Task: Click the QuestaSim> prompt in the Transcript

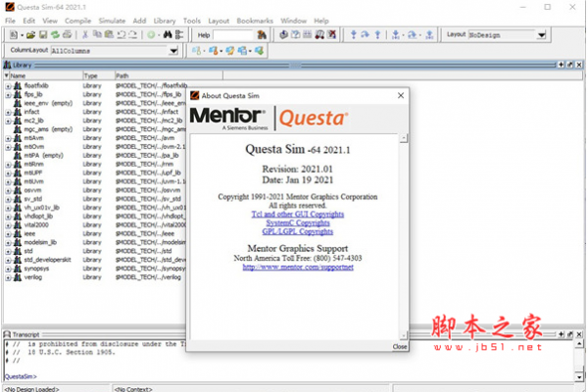Action: point(21,376)
